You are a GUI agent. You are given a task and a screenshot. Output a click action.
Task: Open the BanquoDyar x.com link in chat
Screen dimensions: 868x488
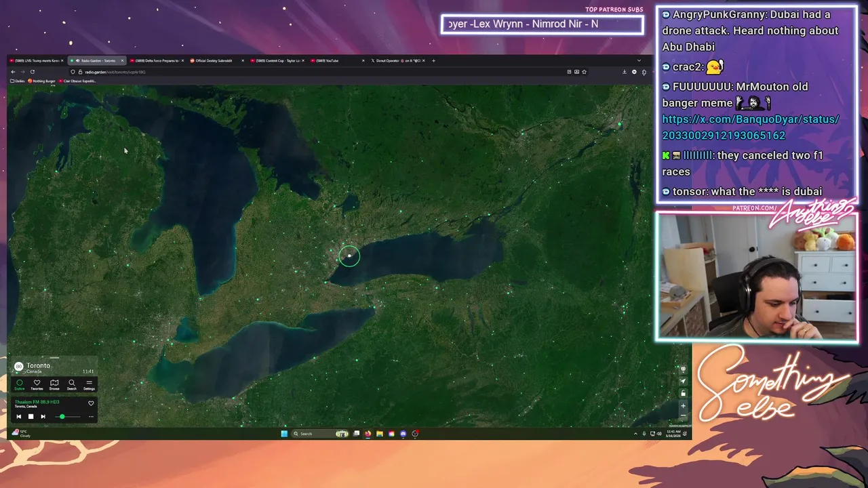[751, 127]
